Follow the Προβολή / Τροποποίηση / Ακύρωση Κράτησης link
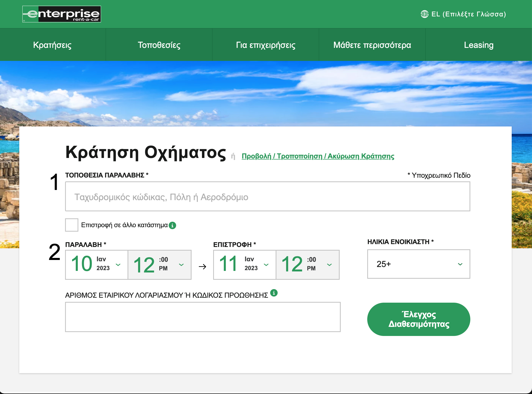Screen dimensions: 532x394 click(318, 156)
